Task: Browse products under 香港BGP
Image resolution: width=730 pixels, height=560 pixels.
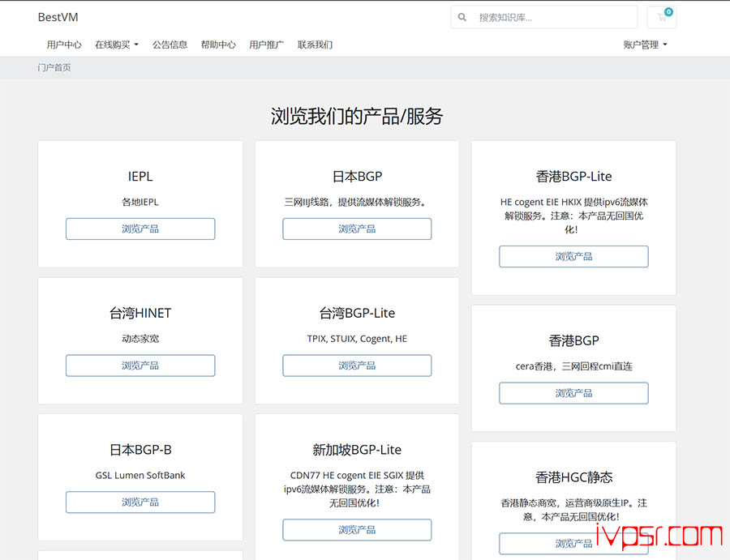Action: coord(573,393)
